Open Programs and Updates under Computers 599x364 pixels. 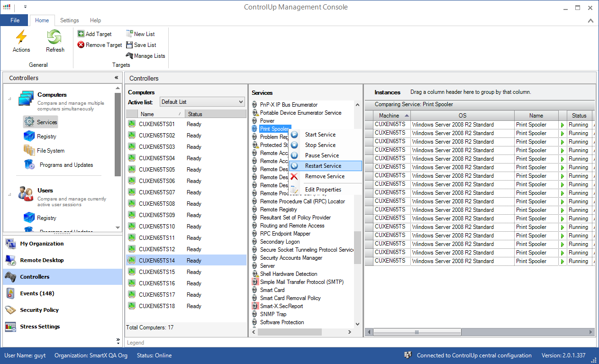pos(59,165)
